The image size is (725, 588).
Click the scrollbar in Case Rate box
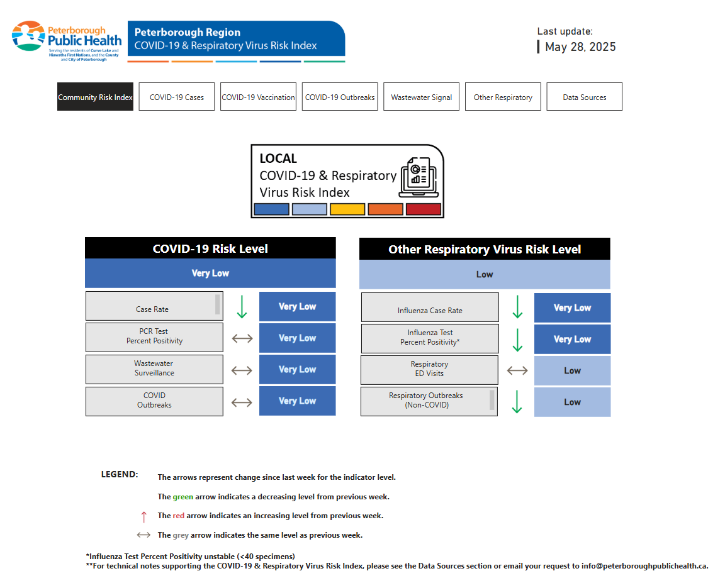click(x=217, y=305)
